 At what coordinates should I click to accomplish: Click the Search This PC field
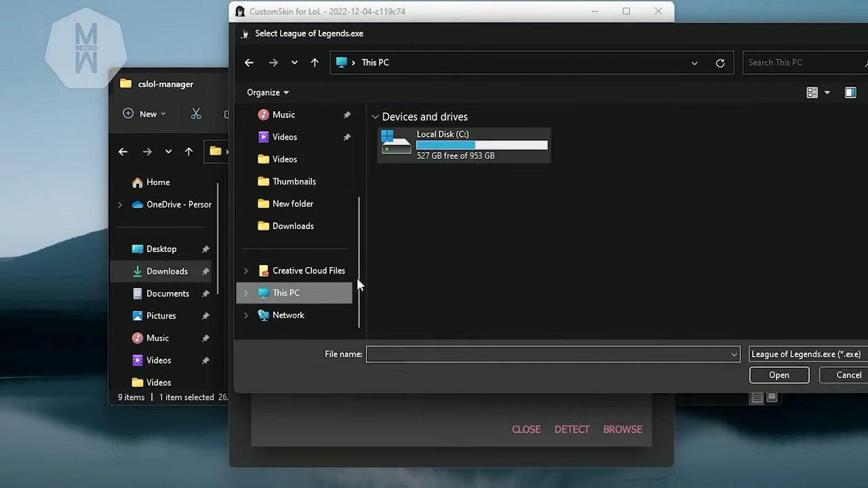805,62
